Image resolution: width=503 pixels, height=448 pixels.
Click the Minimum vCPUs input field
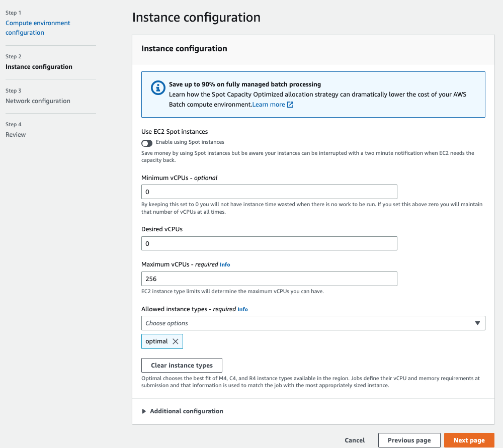tap(269, 192)
